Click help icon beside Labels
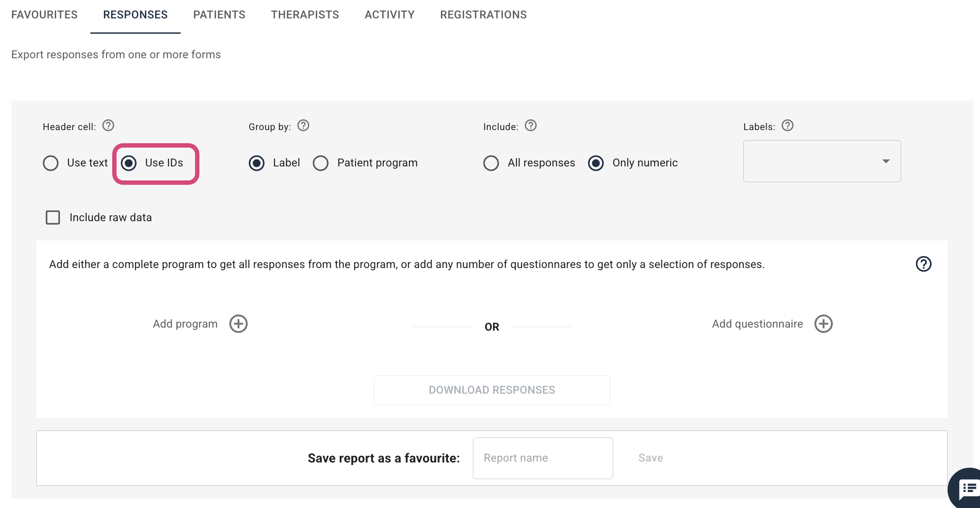The image size is (980, 508). coord(788,126)
